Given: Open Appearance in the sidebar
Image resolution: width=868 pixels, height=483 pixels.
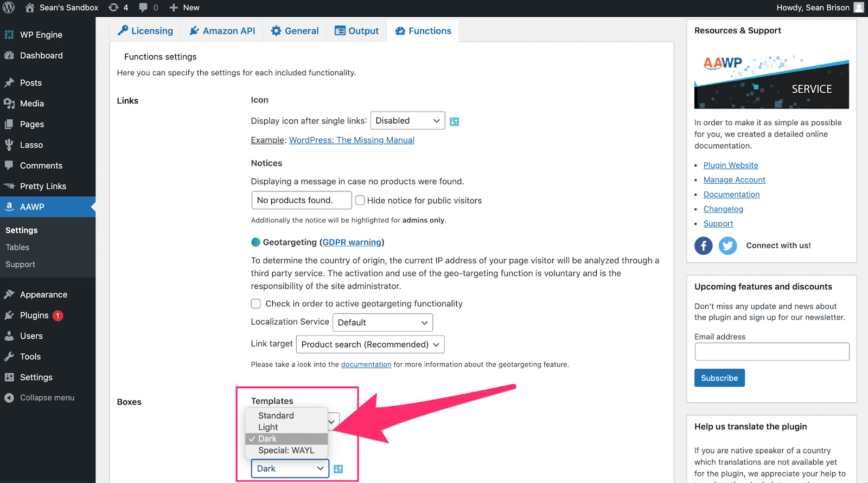Looking at the screenshot, I should pos(48,294).
